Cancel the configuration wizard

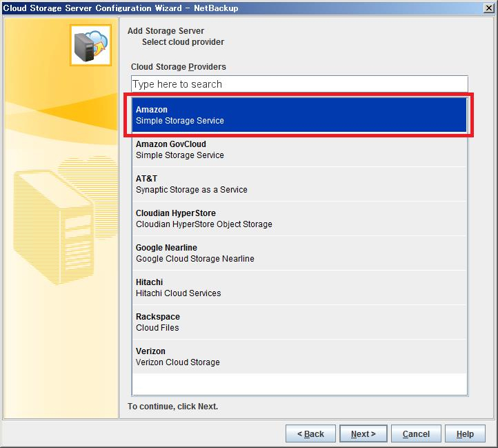[x=416, y=434]
